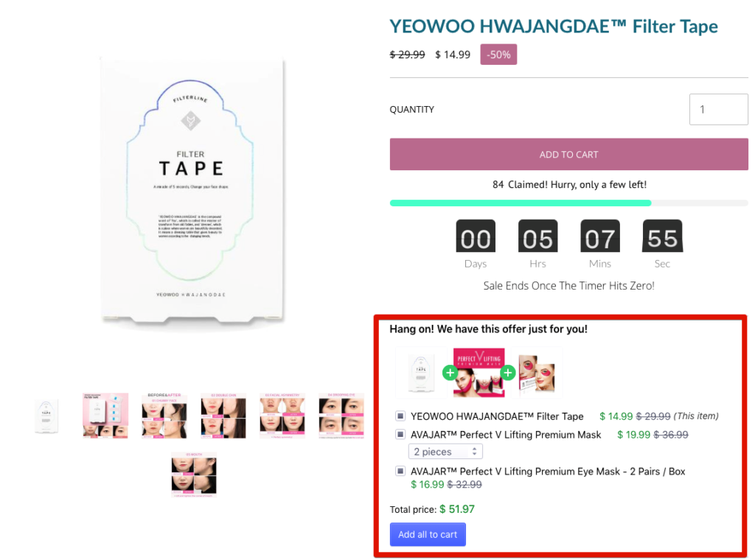Screen dimensions: 755x560
Task: Click the Add all to cart button
Action: tap(428, 534)
